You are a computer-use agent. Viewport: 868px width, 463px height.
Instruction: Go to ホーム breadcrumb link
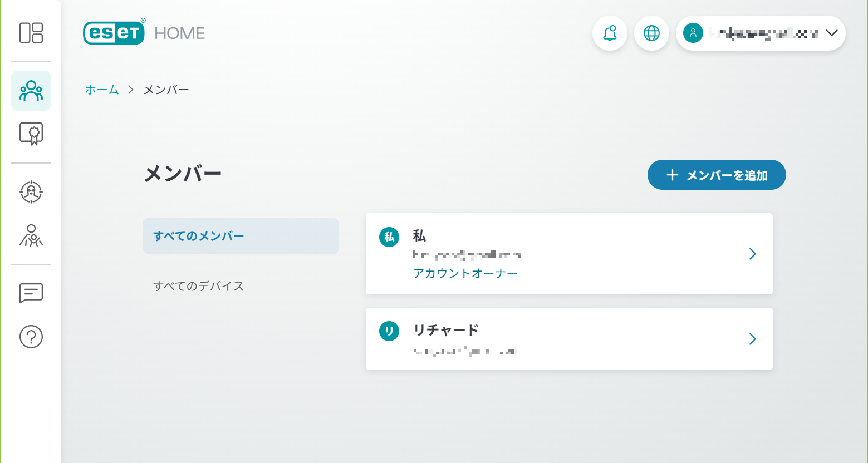(102, 90)
